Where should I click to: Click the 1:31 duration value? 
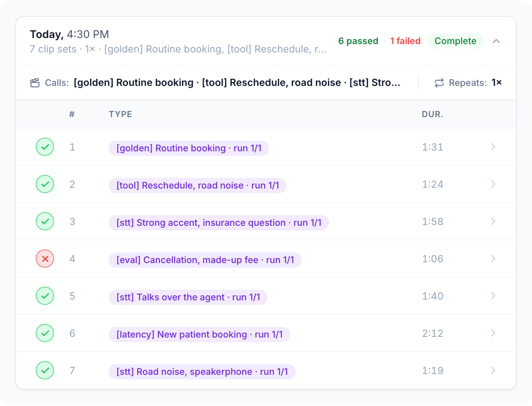tap(433, 147)
